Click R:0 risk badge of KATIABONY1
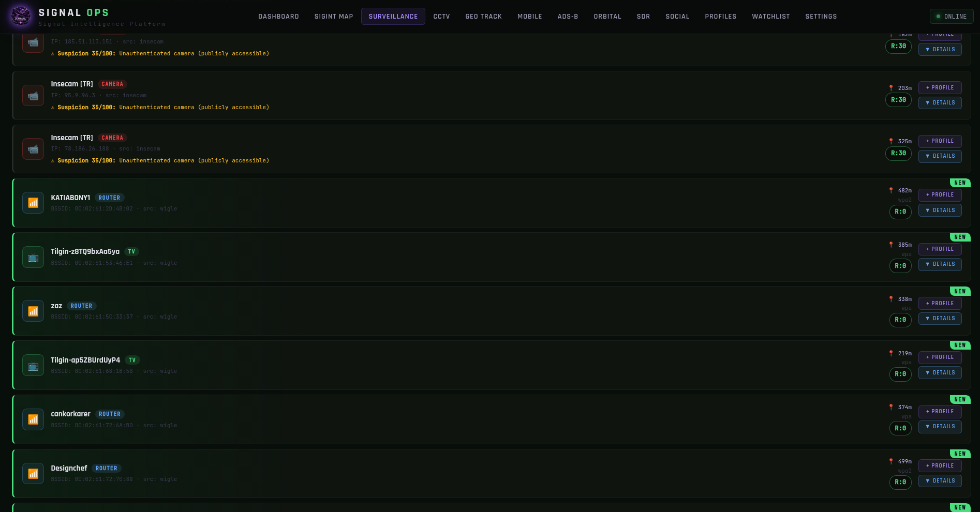980x512 pixels. pyautogui.click(x=900, y=212)
